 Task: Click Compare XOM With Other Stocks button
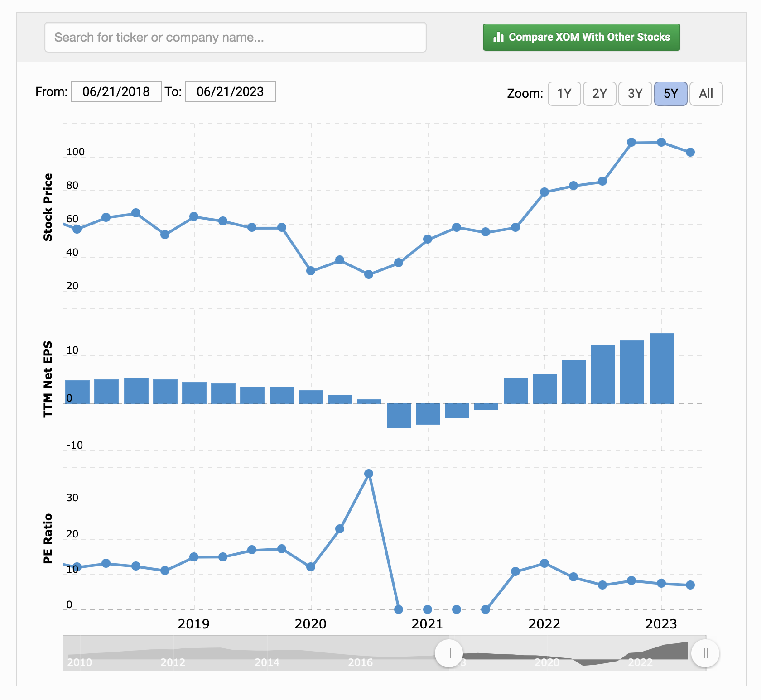[581, 37]
